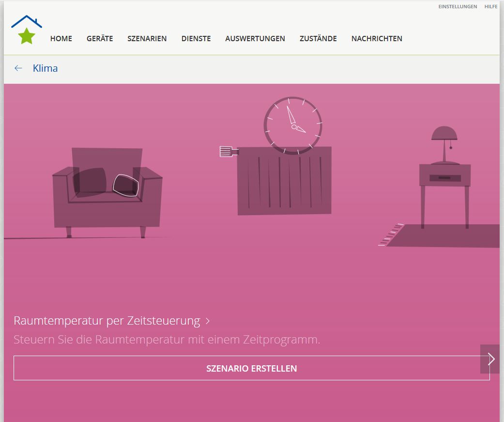Viewport: 504px width, 422px height.
Task: Click the nightstand drawer graphic
Action: tap(445, 178)
